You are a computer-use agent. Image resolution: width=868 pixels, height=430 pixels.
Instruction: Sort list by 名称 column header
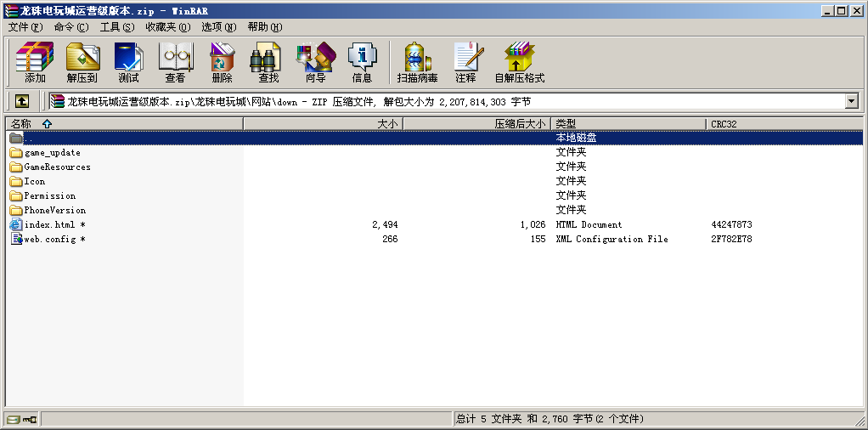(x=124, y=124)
